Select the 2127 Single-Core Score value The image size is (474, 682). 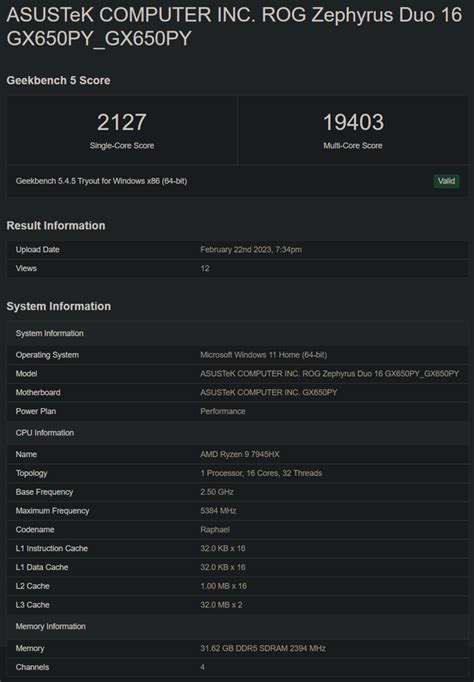[122, 122]
